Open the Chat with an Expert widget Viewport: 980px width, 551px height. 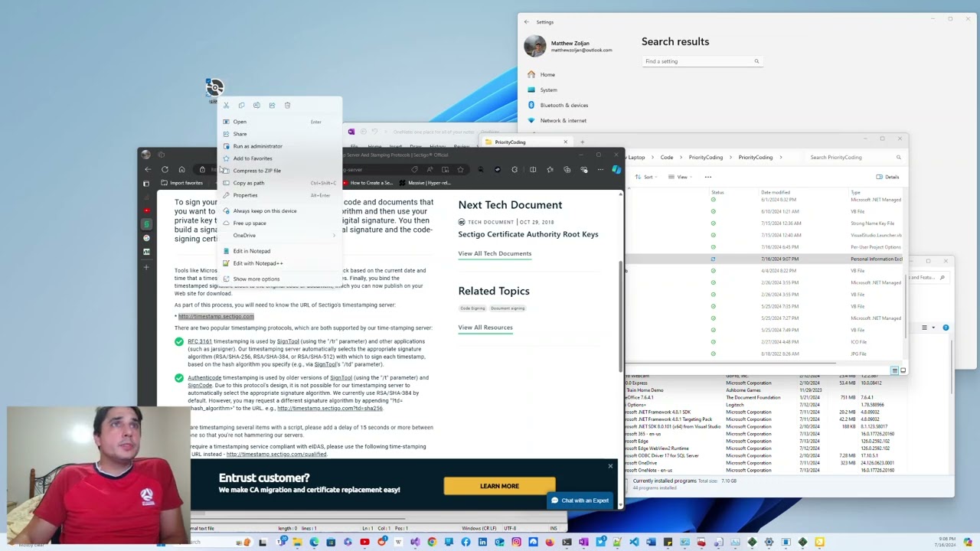pyautogui.click(x=579, y=500)
